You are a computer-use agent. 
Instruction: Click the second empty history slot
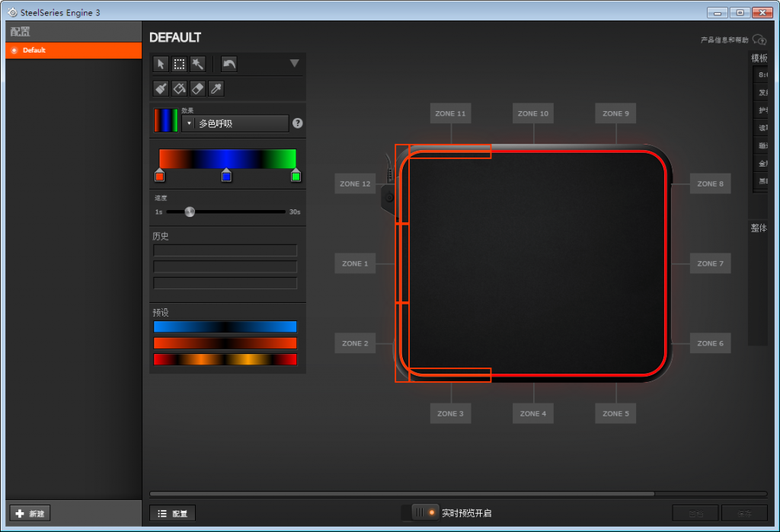pyautogui.click(x=225, y=267)
